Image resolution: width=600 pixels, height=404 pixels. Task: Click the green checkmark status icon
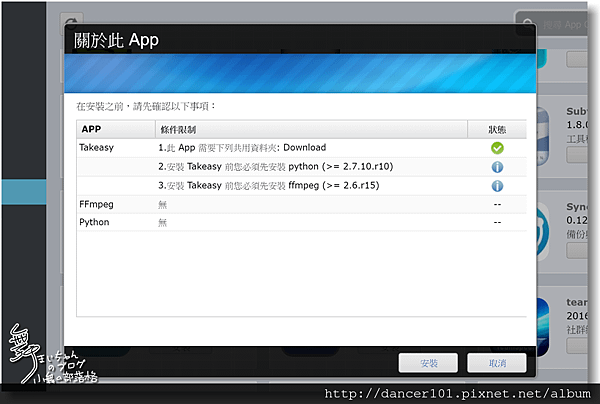tap(497, 148)
